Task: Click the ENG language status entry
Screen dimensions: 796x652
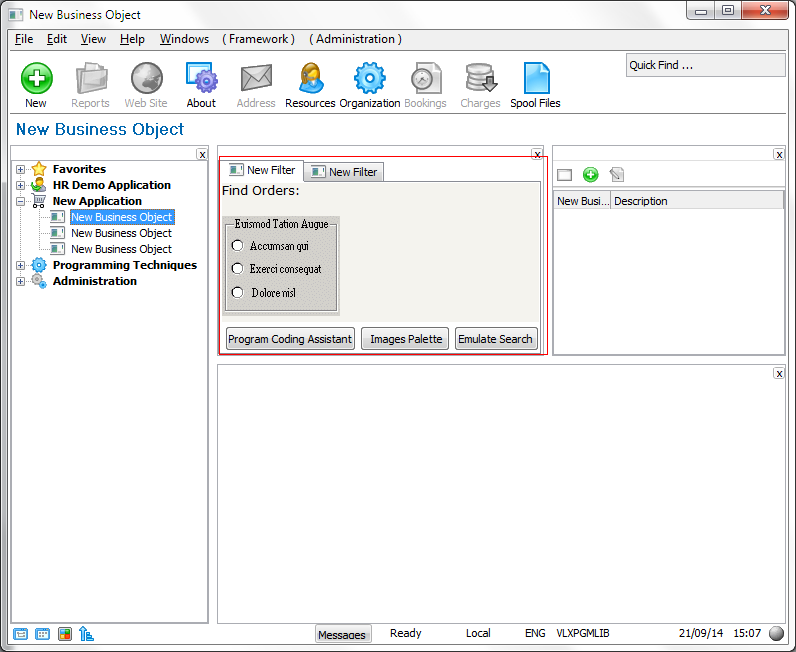Action: (535, 633)
